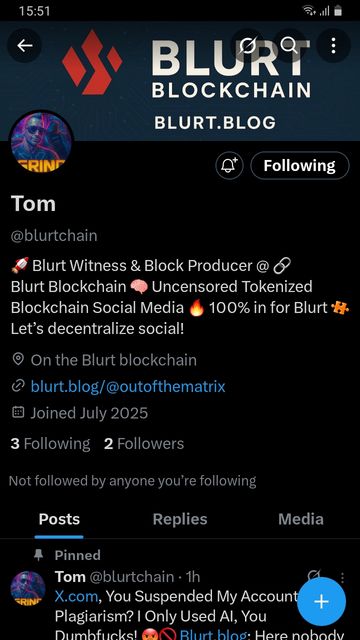Open the three-dot overflow menu in header
This screenshot has width=360, height=640.
pos(333,46)
